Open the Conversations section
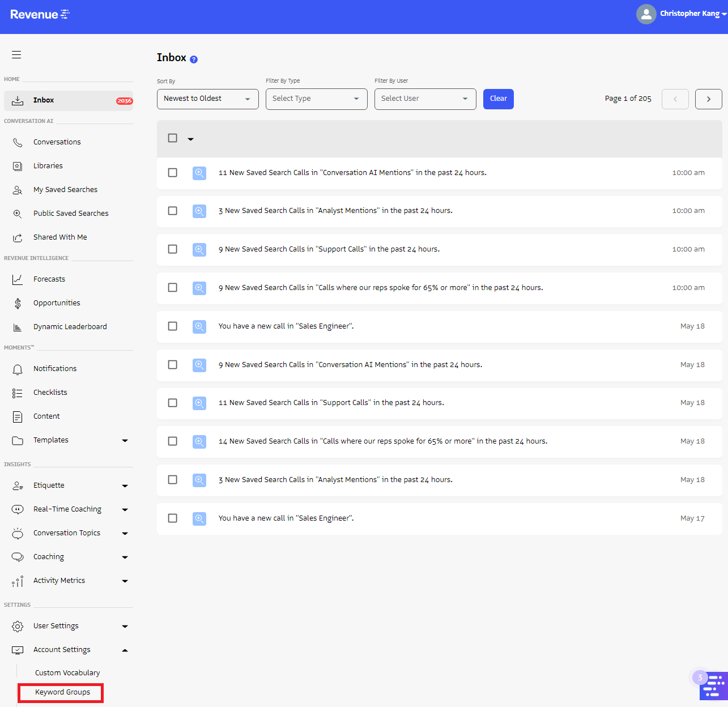728x707 pixels. (x=57, y=142)
